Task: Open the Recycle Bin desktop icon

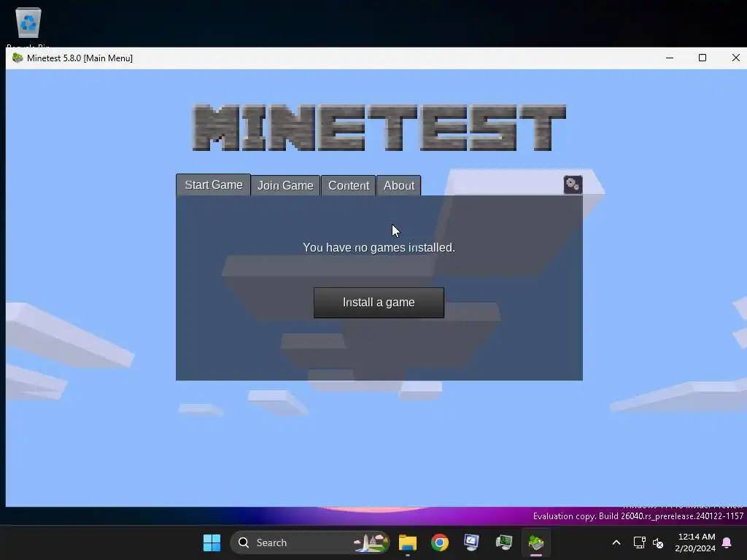Action: pos(28,28)
